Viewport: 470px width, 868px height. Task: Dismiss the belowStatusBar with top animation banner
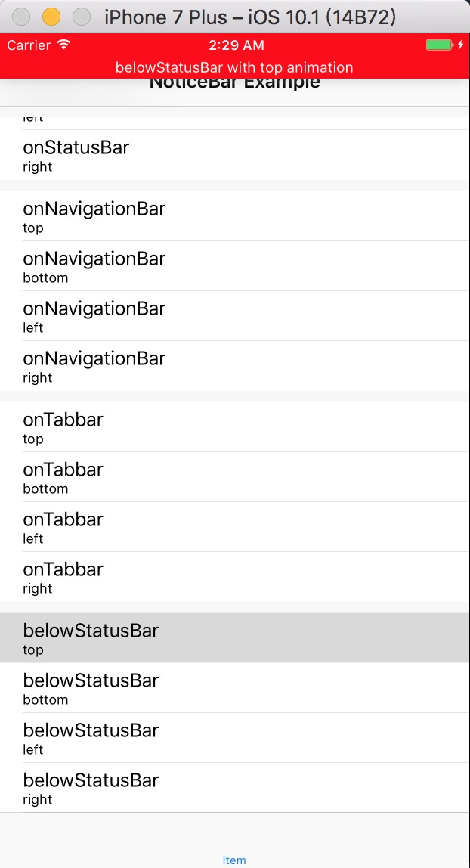[235, 67]
